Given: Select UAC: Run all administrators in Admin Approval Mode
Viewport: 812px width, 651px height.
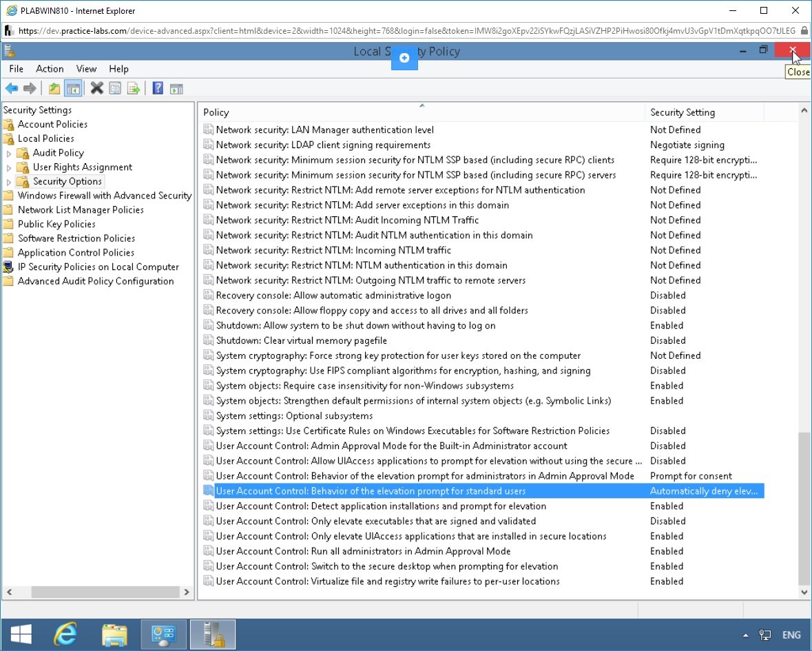Looking at the screenshot, I should [363, 551].
